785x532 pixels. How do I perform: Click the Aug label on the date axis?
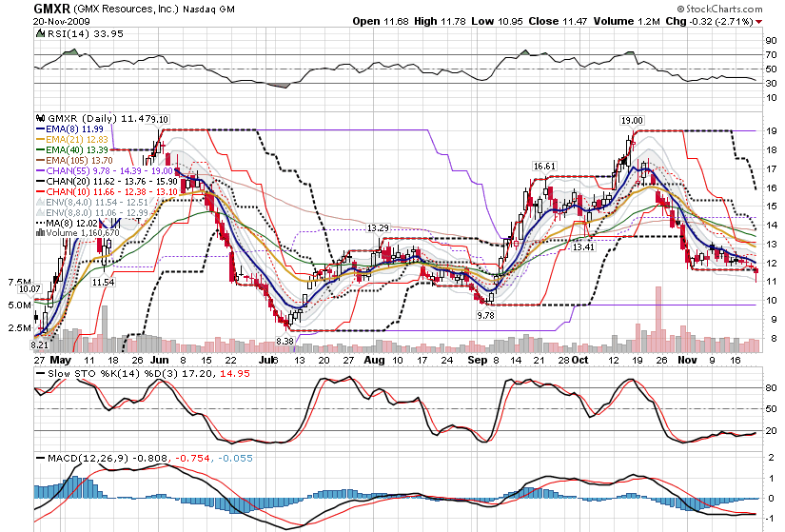coord(374,360)
